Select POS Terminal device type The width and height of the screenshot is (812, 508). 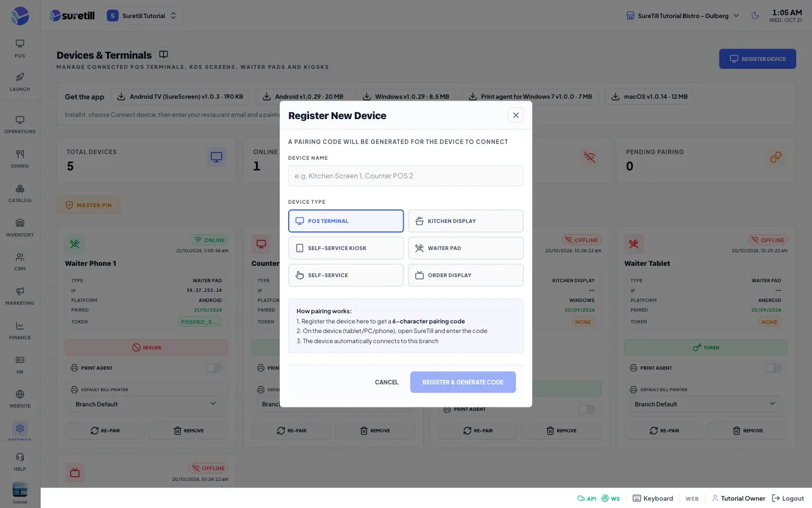point(346,221)
